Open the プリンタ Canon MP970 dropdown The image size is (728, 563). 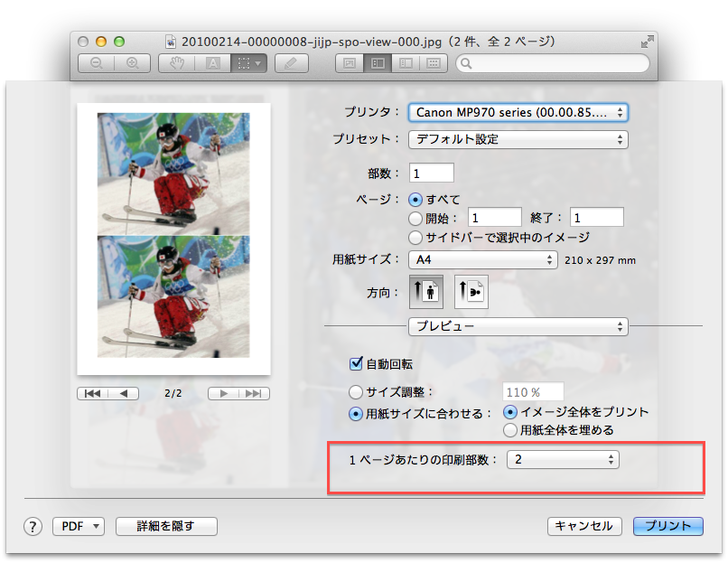pos(518,112)
